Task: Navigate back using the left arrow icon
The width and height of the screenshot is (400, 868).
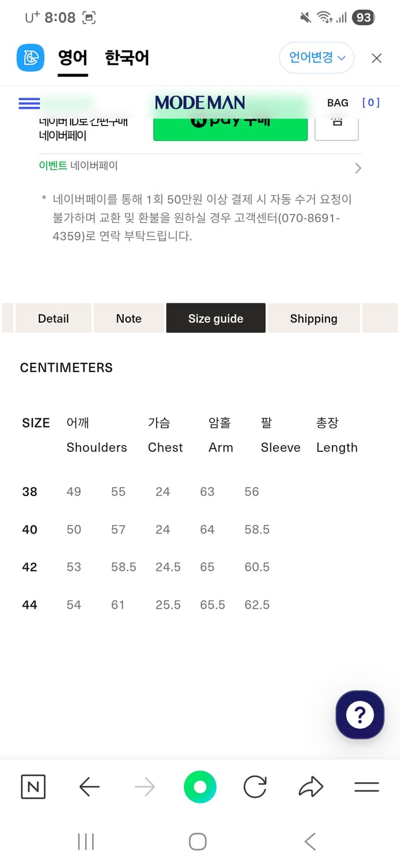Action: pos(88,786)
